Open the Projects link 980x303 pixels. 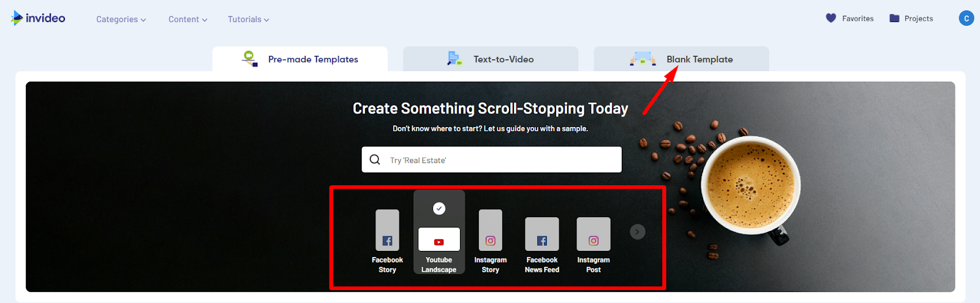(919, 18)
